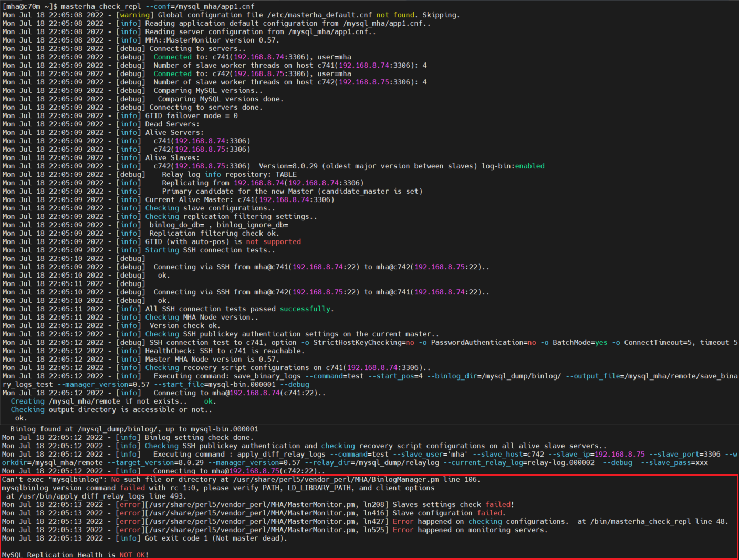Click 'Checking MHA Node version..' line
This screenshot has height=560, width=739.
pyautogui.click(x=202, y=317)
